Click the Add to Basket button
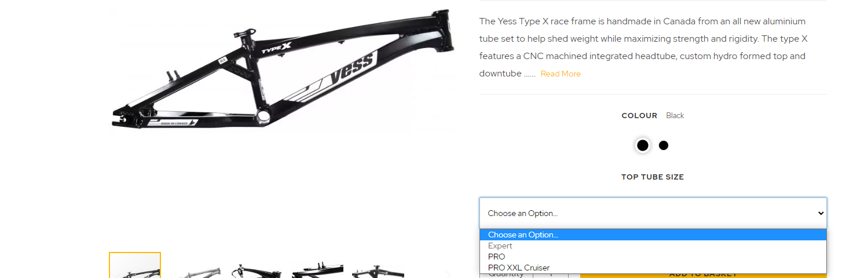Screen dimensions: 868x278 (x=703, y=275)
